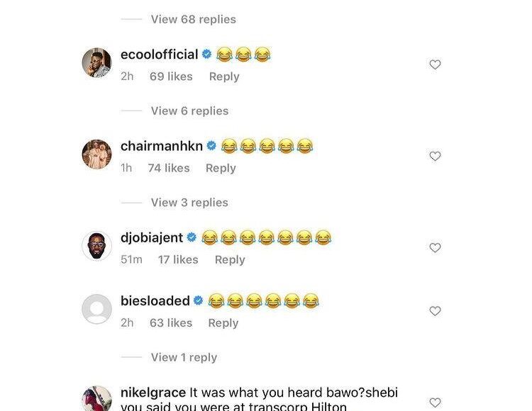The height and width of the screenshot is (411, 532).
Task: Open biesloaded's blank avatar
Action: 97,309
